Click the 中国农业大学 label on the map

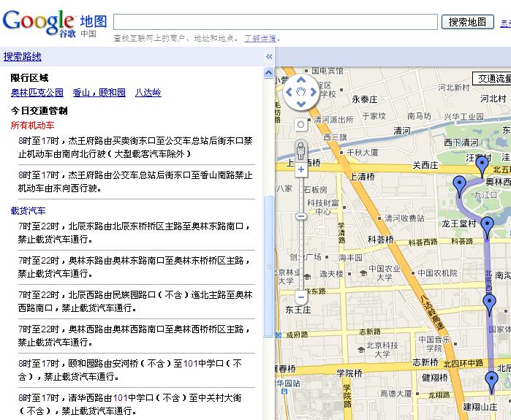[385, 273]
